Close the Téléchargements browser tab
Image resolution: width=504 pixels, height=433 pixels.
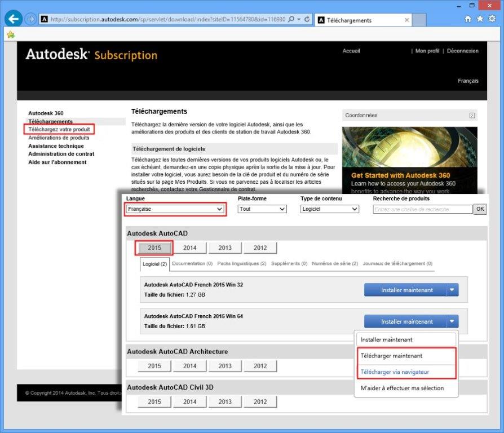pos(406,20)
